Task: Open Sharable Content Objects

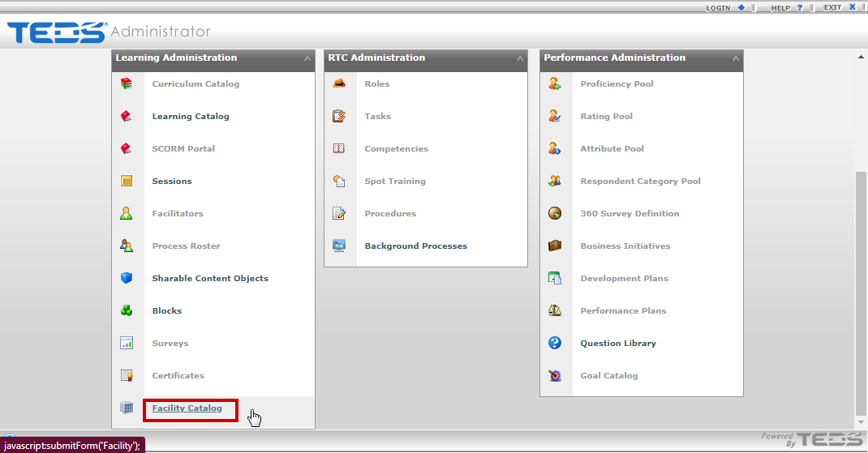Action: 210,278
